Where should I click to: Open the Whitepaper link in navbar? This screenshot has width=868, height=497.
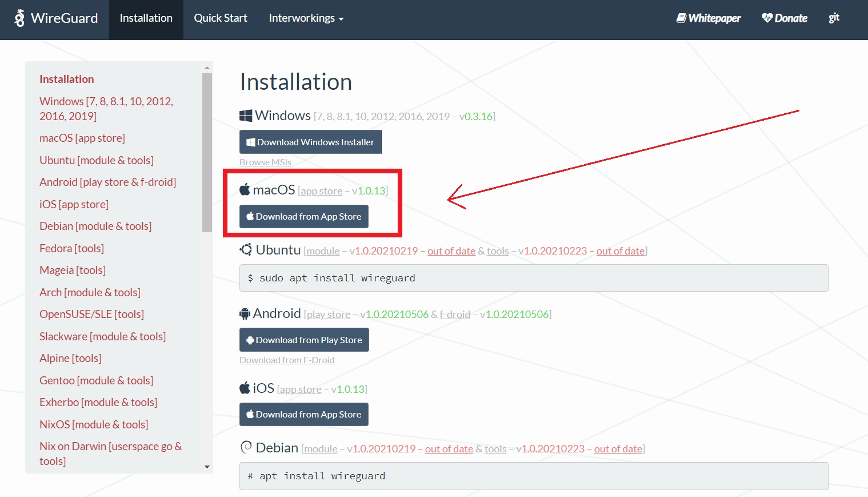click(x=709, y=18)
